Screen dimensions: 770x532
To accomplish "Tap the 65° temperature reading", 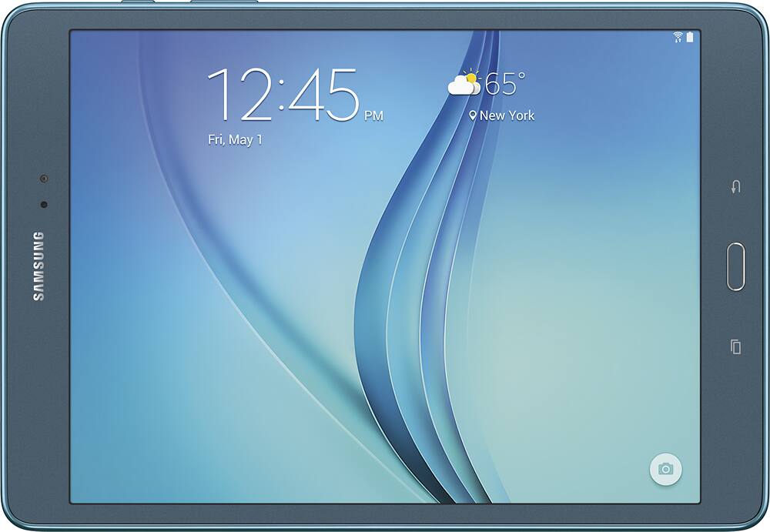I will (506, 84).
